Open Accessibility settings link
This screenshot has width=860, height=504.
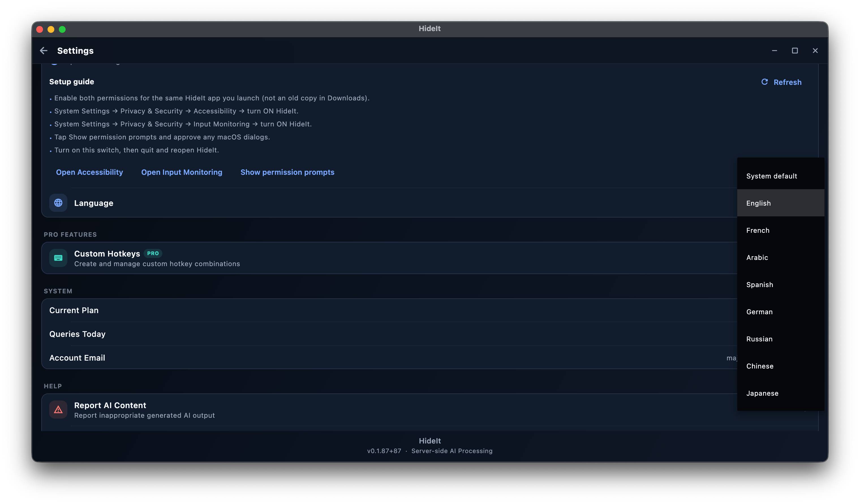(89, 172)
